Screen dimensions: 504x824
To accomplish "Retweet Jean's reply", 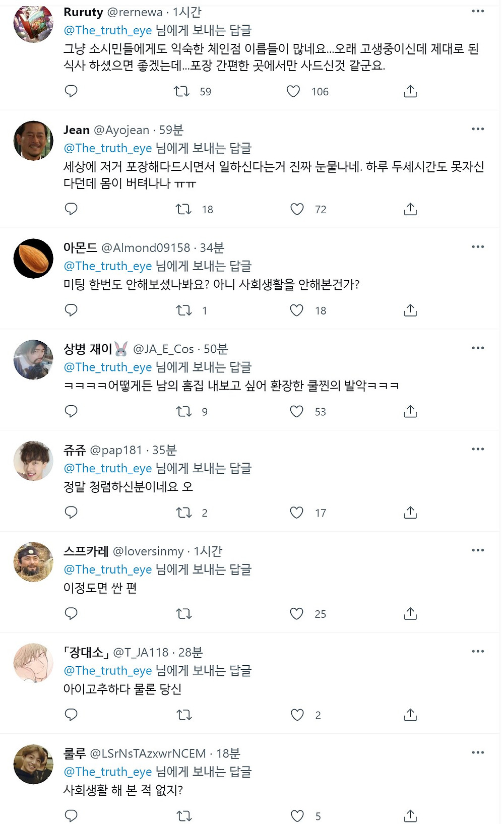I will tap(183, 209).
